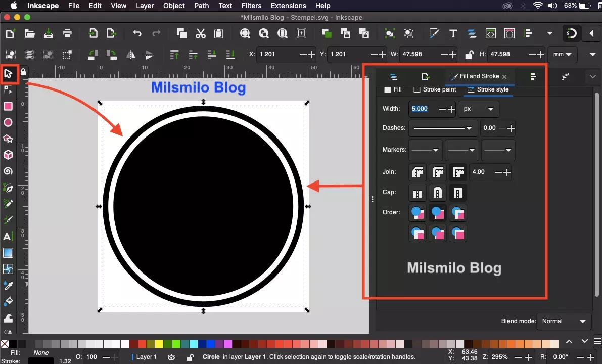Pick the yellow palette swatch
This screenshot has width=602, height=364.
pyautogui.click(x=159, y=343)
